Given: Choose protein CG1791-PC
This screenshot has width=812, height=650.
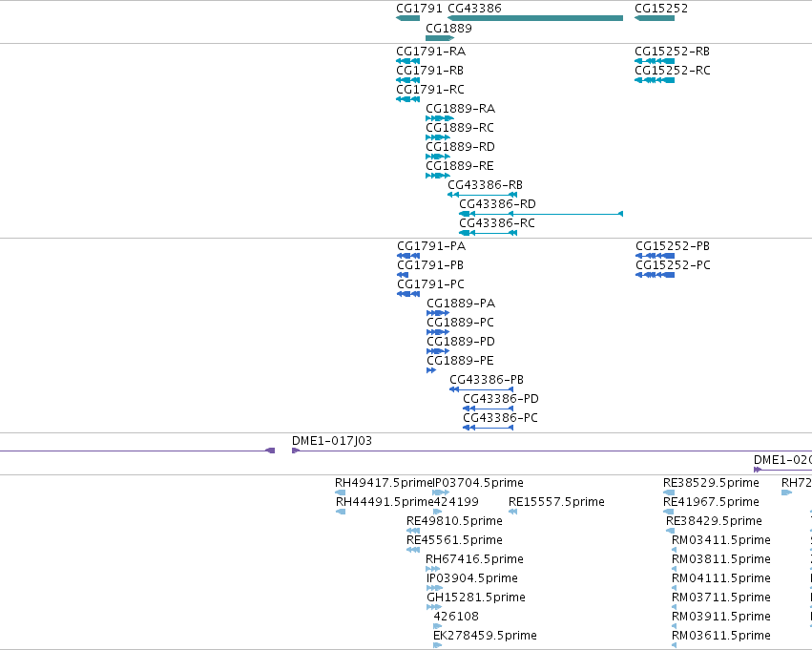Looking at the screenshot, I should point(431,284).
